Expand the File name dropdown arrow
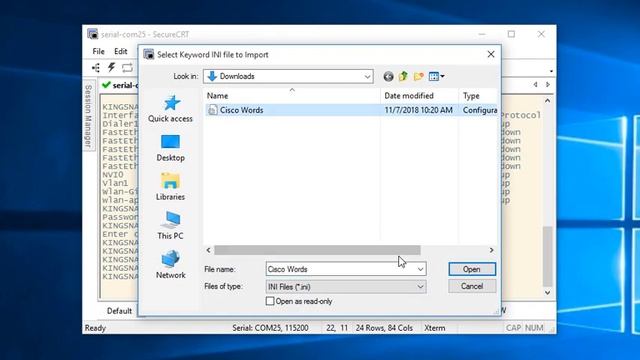This screenshot has height=360, width=640. (x=420, y=269)
